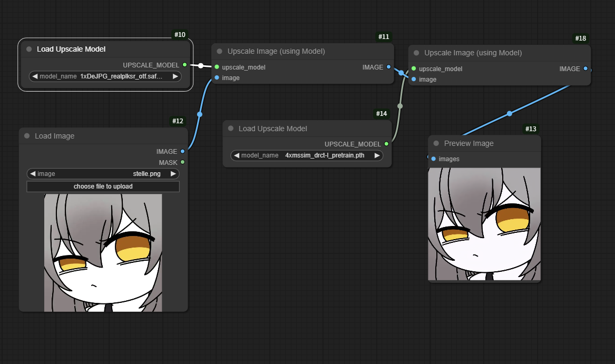This screenshot has height=364, width=615.
Task: Click the upscale_model input port on node #11
Action: (217, 67)
